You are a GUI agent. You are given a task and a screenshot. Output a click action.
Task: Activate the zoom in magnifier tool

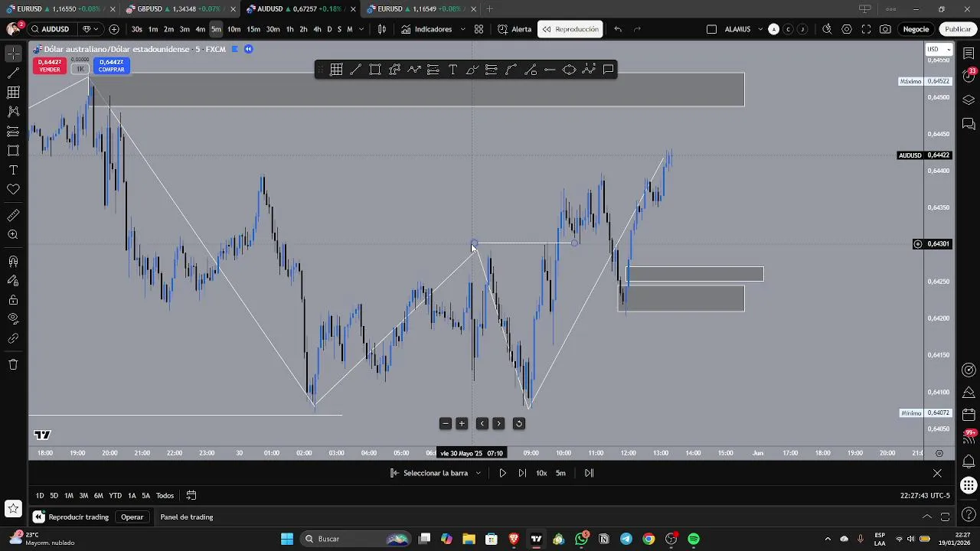click(13, 235)
